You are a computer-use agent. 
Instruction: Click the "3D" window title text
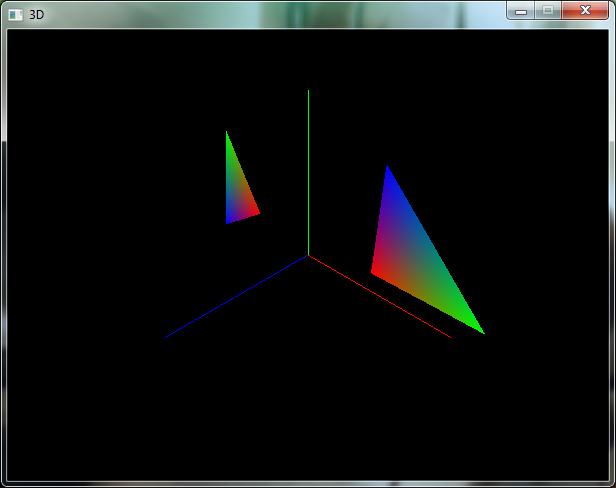pyautogui.click(x=37, y=14)
